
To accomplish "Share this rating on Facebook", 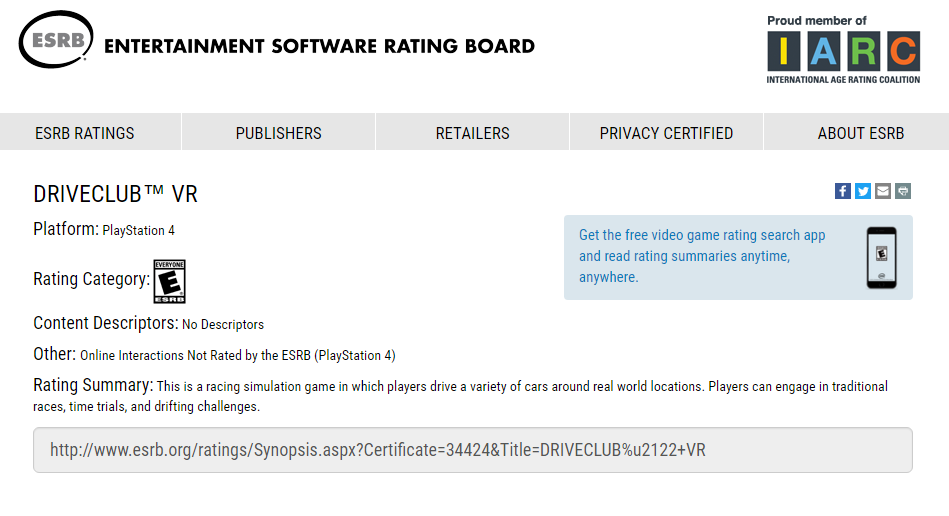I will (x=843, y=191).
